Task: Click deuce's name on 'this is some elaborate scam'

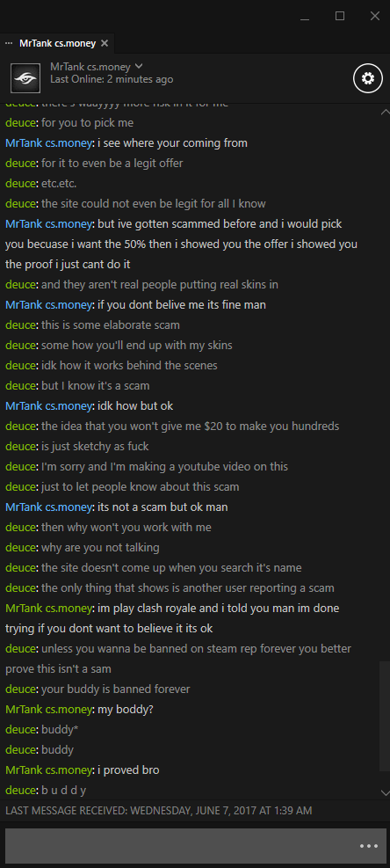Action: (21, 325)
